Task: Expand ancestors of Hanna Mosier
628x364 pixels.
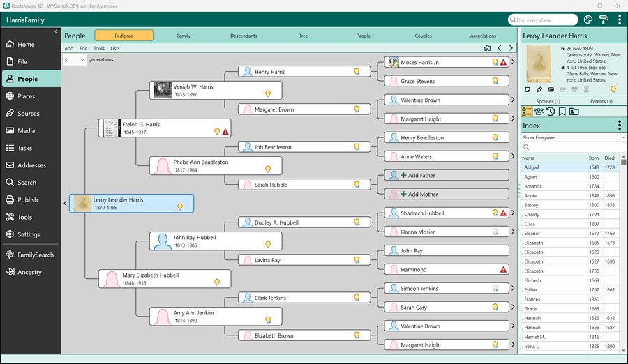Action: 513,232
